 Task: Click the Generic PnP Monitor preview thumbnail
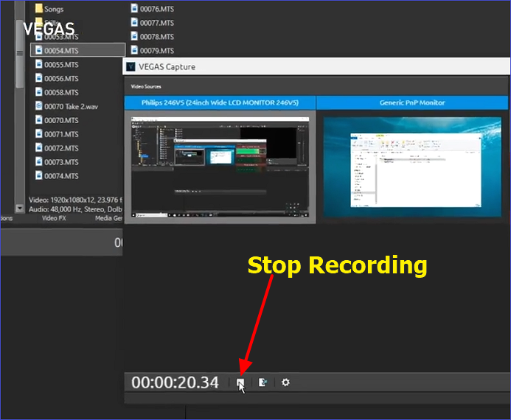click(412, 165)
